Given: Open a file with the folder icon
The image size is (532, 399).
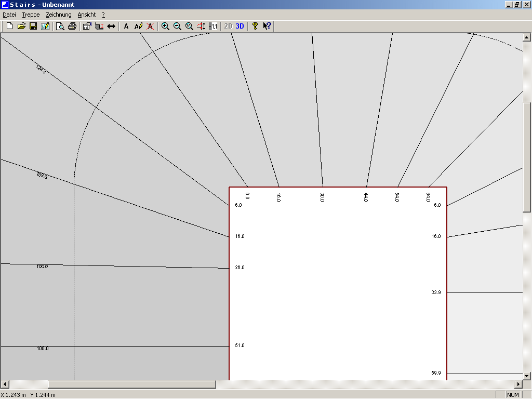Looking at the screenshot, I should point(21,26).
